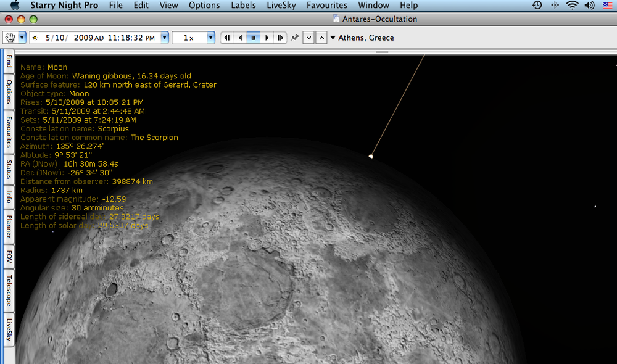Screen dimensions: 617x364
Task: Select the hand cursor tool in the toolbar
Action: tap(11, 37)
